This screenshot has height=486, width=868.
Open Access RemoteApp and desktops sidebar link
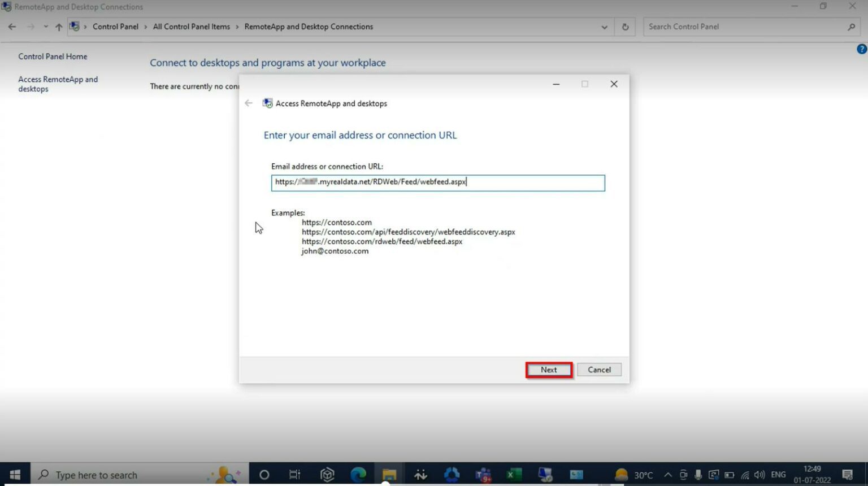coord(58,84)
